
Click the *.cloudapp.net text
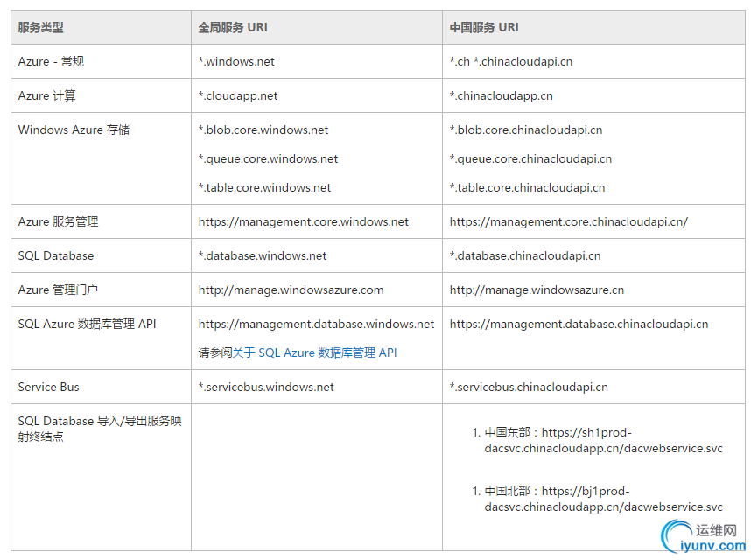coord(238,95)
